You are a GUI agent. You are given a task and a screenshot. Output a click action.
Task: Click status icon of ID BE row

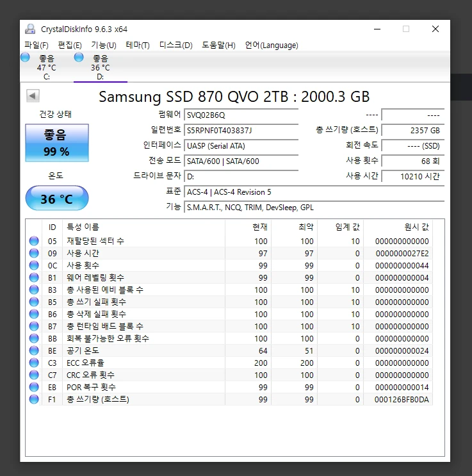click(34, 350)
